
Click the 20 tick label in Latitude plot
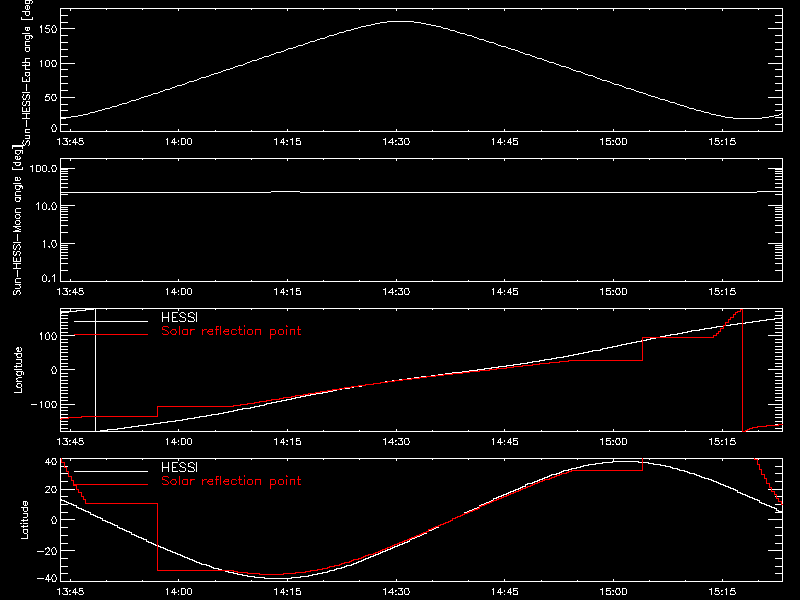pos(51,490)
